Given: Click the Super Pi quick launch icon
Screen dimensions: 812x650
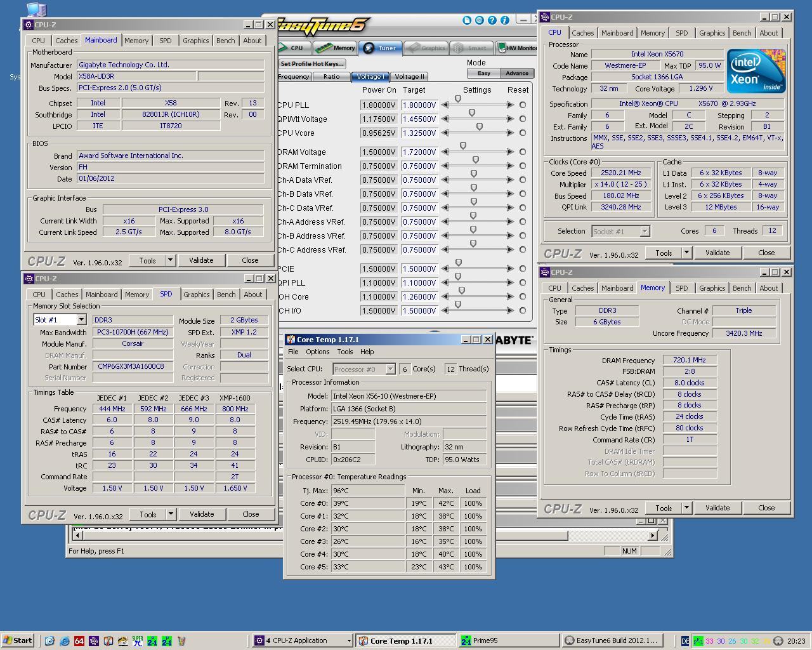Looking at the screenshot, I should click(137, 641).
